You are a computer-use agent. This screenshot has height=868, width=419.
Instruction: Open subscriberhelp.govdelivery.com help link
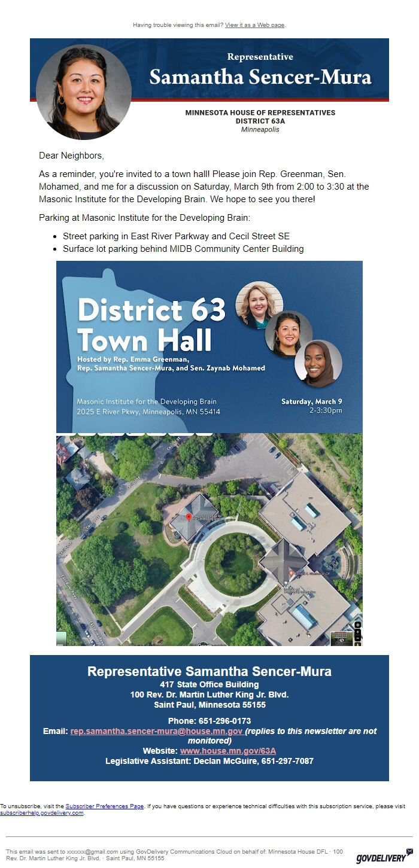pyautogui.click(x=42, y=813)
